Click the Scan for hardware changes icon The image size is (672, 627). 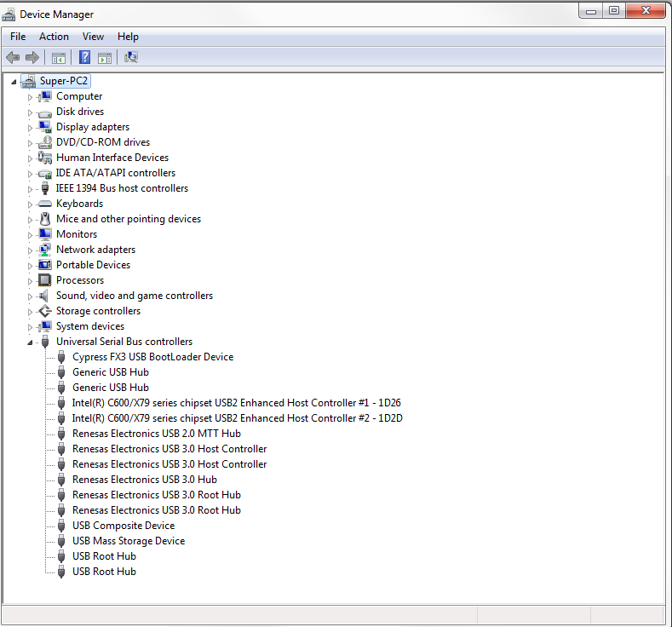click(x=131, y=57)
